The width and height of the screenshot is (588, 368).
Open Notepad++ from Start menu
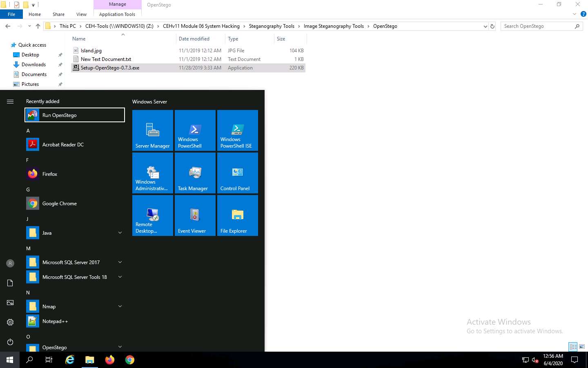pos(75,321)
